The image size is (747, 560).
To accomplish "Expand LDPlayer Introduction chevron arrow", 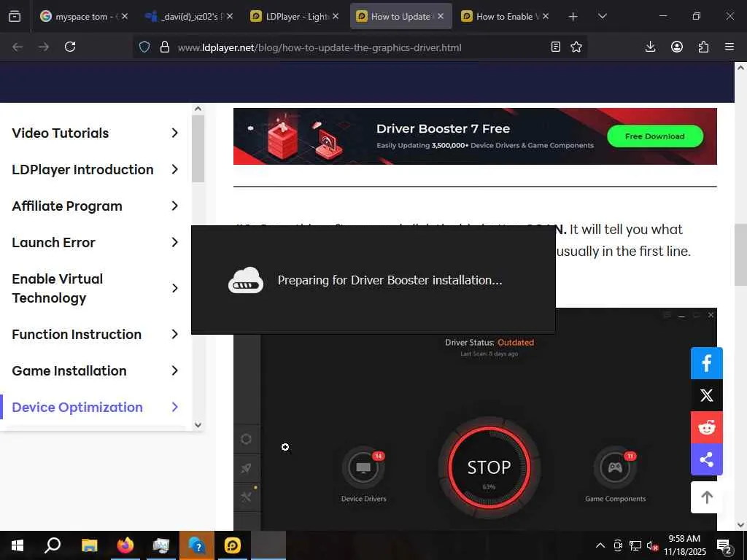I will click(175, 169).
